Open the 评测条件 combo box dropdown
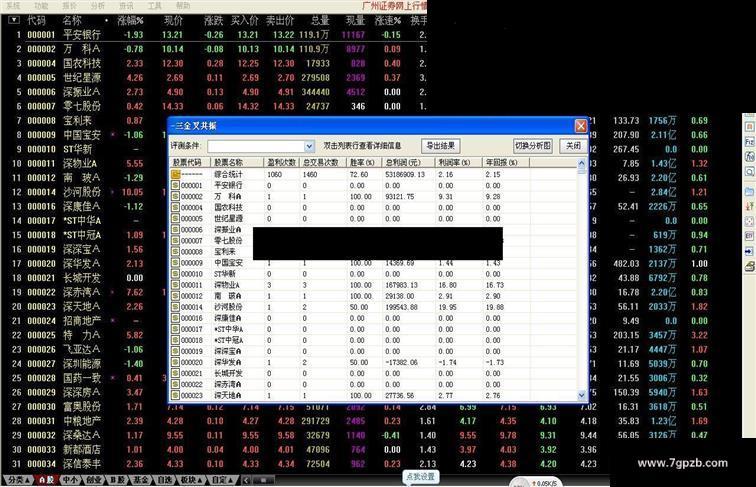The image size is (756, 487). click(309, 146)
